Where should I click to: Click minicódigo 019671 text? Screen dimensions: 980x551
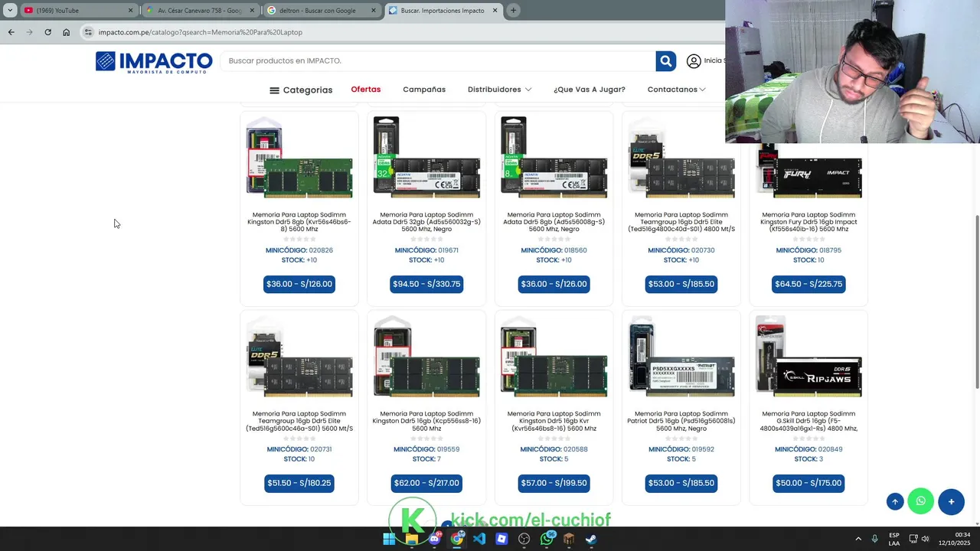point(426,250)
